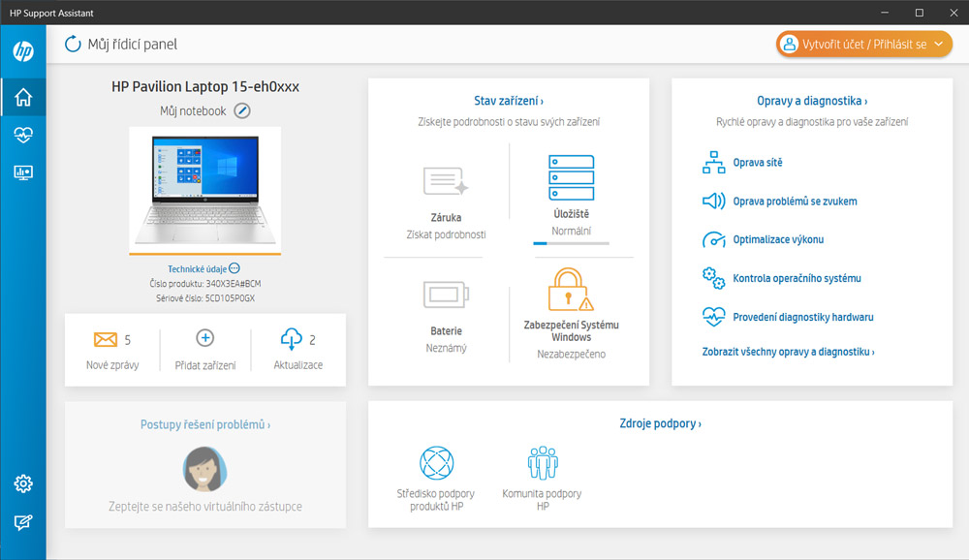Image resolution: width=969 pixels, height=560 pixels.
Task: Open settings gear in sidebar
Action: click(23, 483)
